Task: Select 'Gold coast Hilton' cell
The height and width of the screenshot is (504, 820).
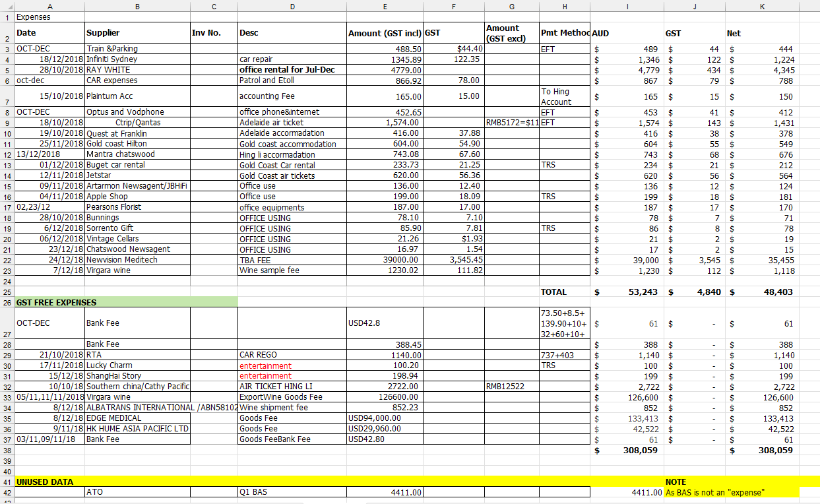Action: [x=137, y=144]
